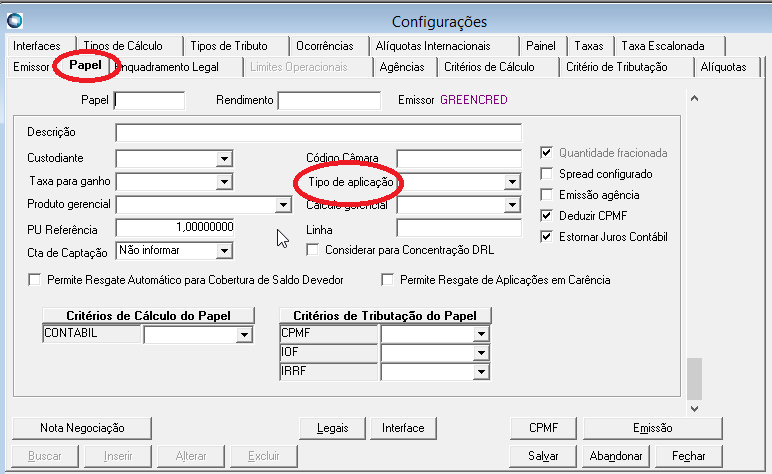This screenshot has width=772, height=474.
Task: Click the scrollbar down arrow
Action: tap(694, 409)
